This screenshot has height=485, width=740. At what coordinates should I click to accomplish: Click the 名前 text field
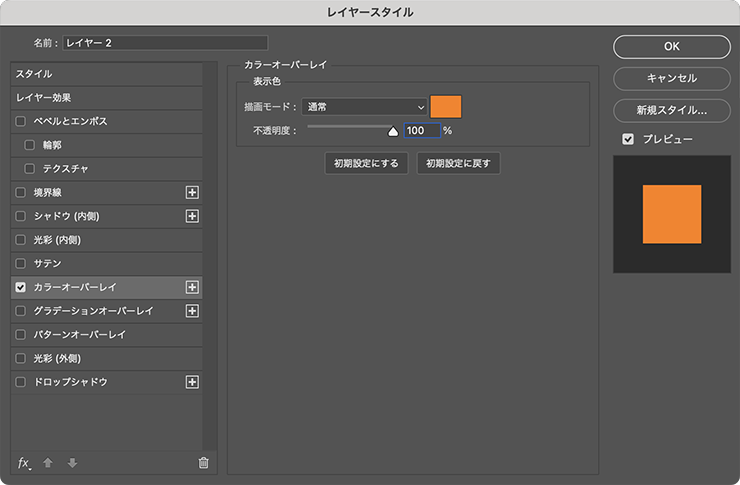click(x=165, y=43)
